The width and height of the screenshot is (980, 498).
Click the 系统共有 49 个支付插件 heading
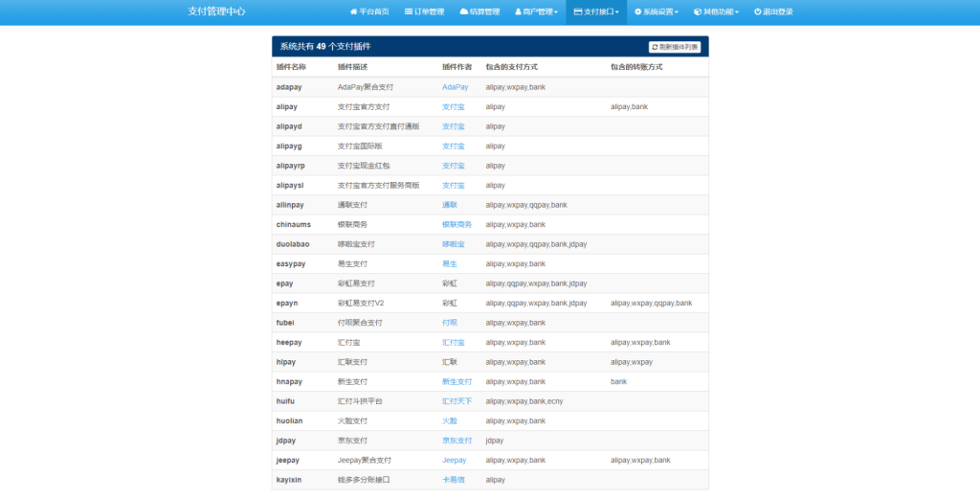[x=325, y=47]
